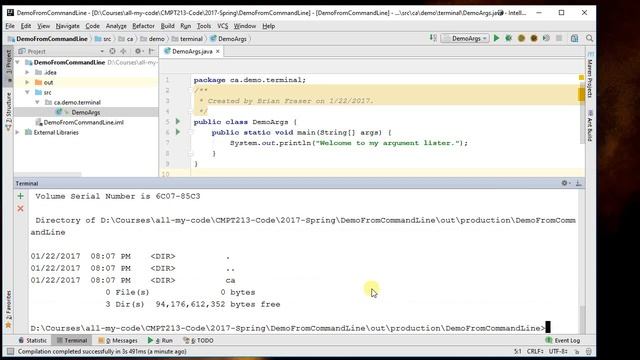Expand the .idea folder
Image resolution: width=640 pixels, height=360 pixels.
click(27, 72)
